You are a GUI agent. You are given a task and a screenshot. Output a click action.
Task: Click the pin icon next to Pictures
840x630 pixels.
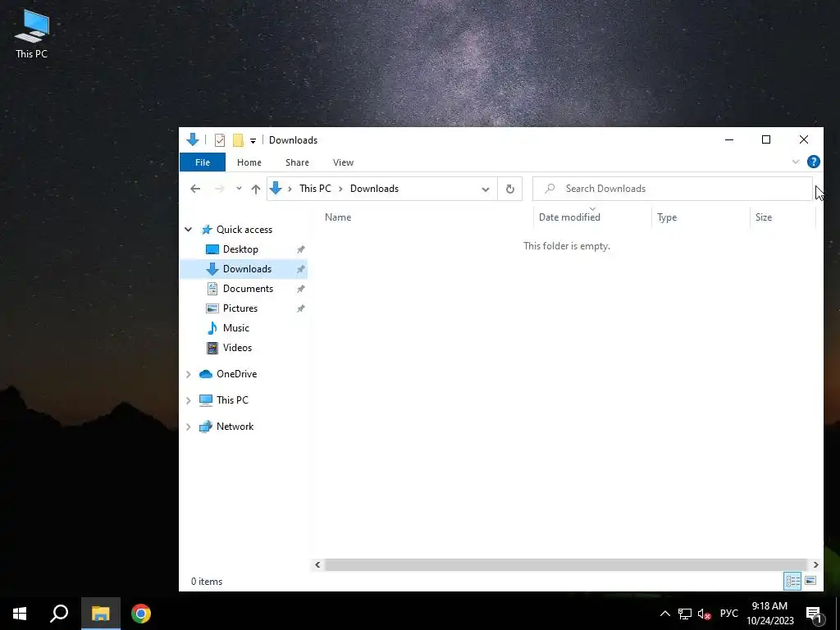click(x=300, y=308)
